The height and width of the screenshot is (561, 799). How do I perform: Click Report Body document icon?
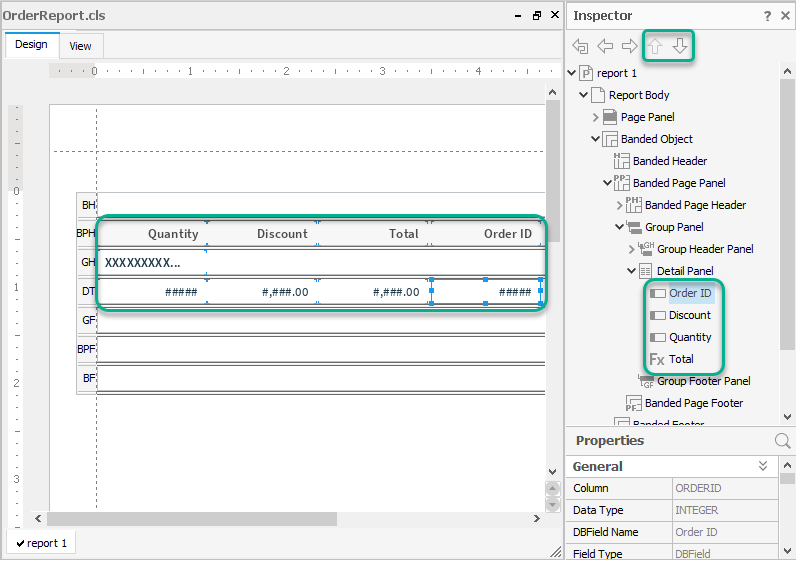pos(598,95)
